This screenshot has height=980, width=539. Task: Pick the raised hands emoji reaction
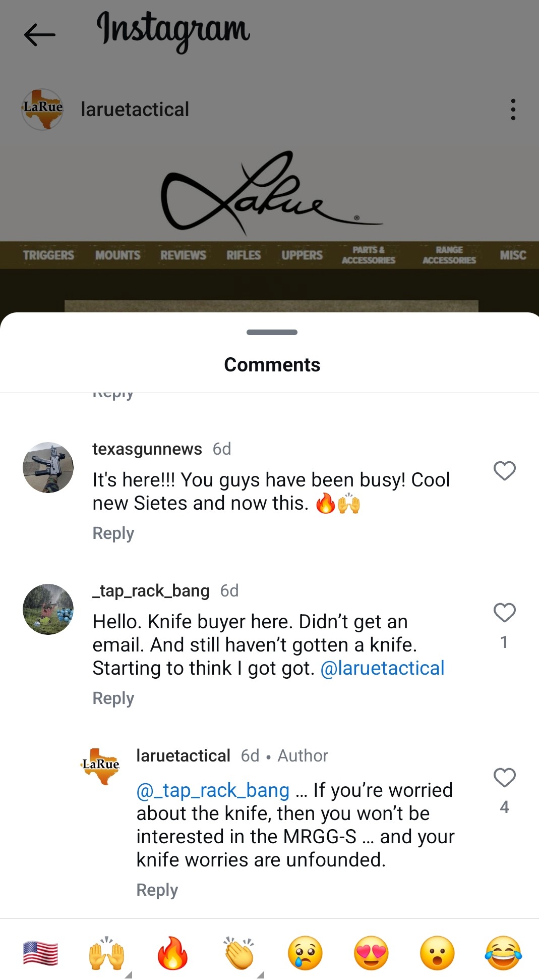point(106,953)
